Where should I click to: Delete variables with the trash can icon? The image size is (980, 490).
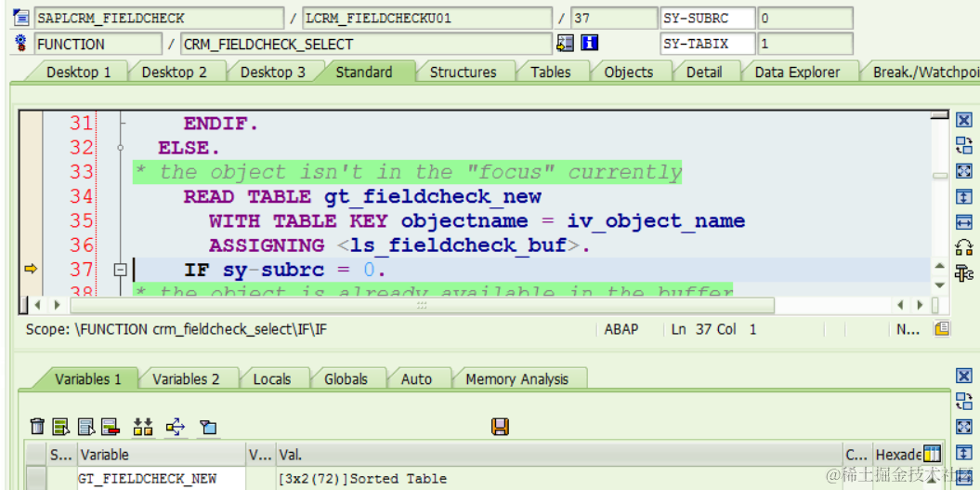tap(37, 427)
